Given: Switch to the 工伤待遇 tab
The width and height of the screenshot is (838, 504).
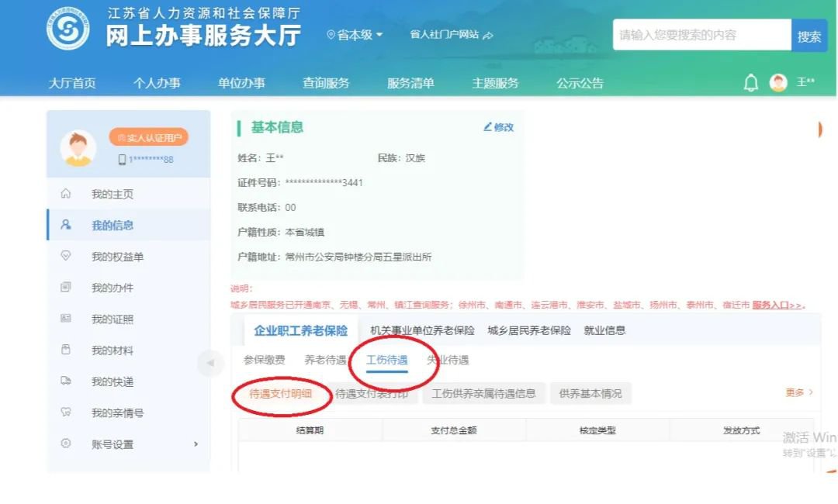Looking at the screenshot, I should pyautogui.click(x=386, y=360).
